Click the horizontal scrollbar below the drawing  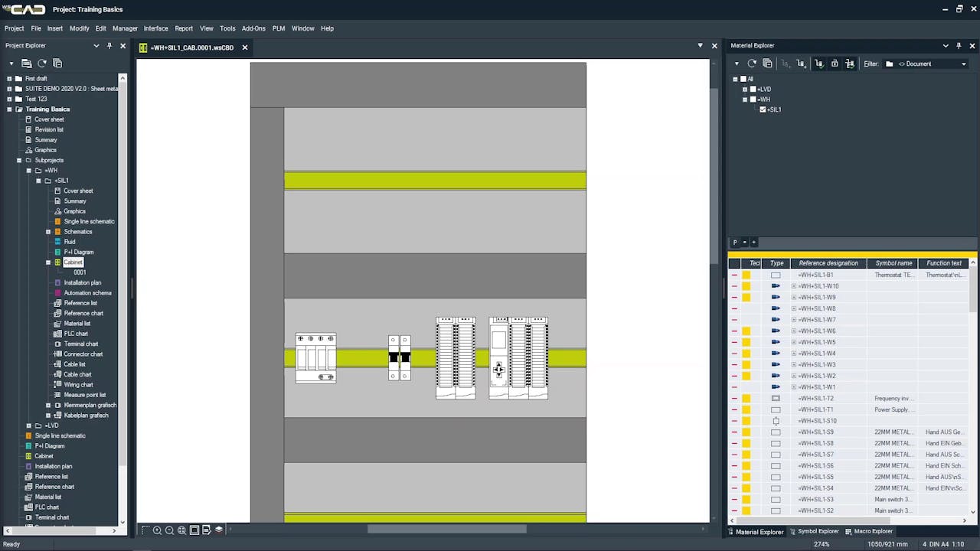pyautogui.click(x=448, y=528)
